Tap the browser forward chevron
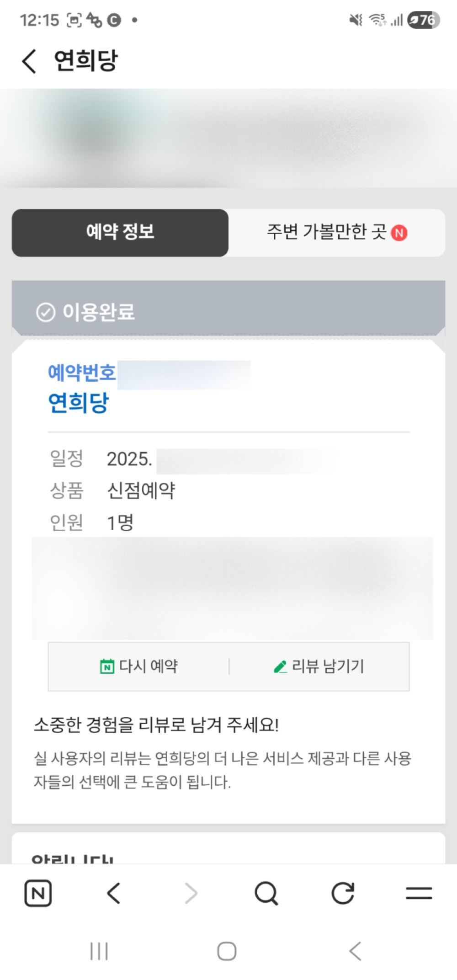The image size is (457, 980). 191,893
